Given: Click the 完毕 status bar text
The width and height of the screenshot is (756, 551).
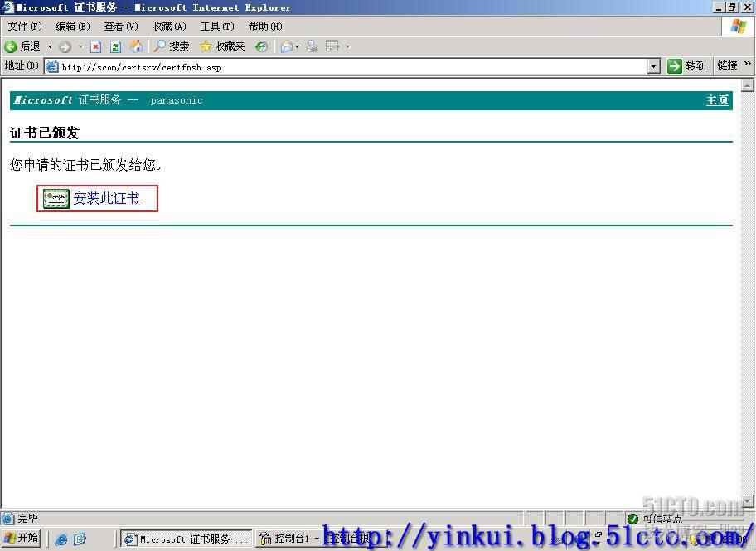Looking at the screenshot, I should coord(27,518).
